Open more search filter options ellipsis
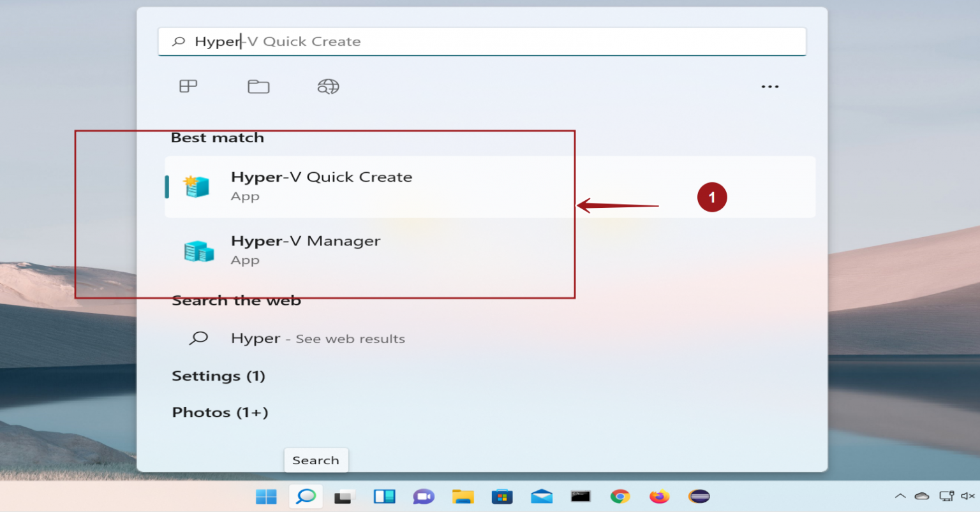 [769, 86]
